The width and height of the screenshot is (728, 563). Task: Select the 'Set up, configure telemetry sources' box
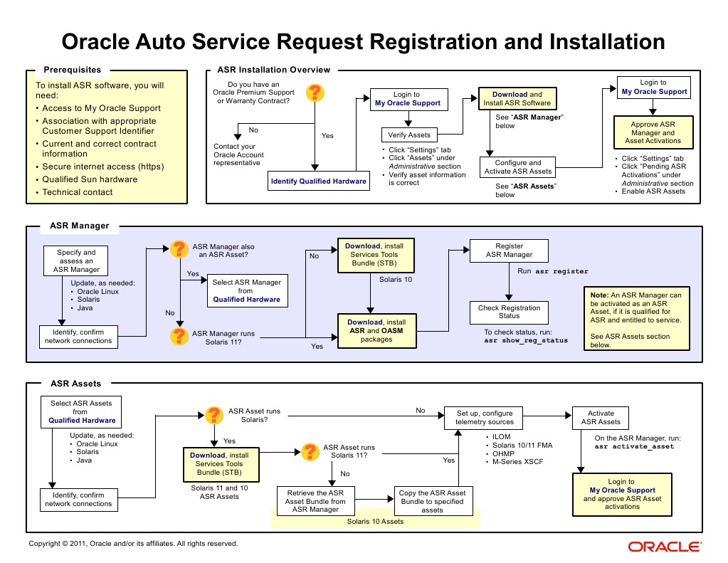pyautogui.click(x=483, y=418)
